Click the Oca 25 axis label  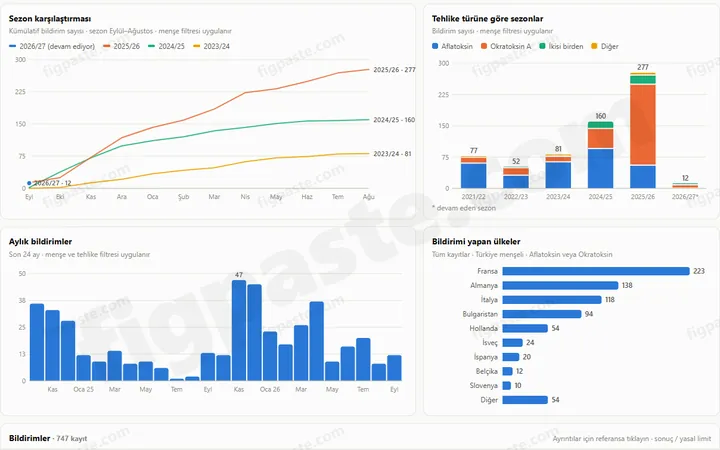click(x=83, y=389)
